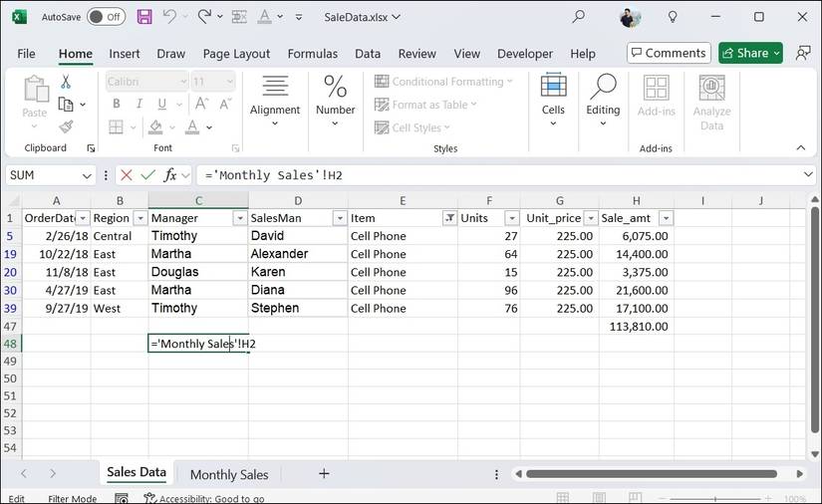Switch to the Formulas tab
Viewport: 822px width, 504px height.
(x=313, y=54)
